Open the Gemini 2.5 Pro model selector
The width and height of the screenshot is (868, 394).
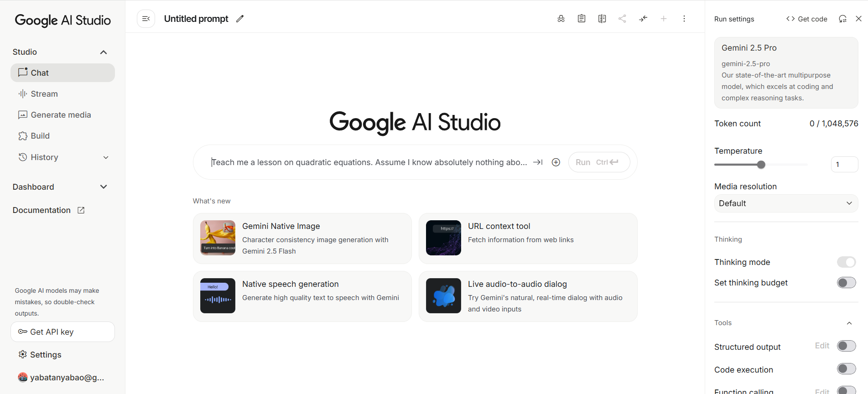786,73
